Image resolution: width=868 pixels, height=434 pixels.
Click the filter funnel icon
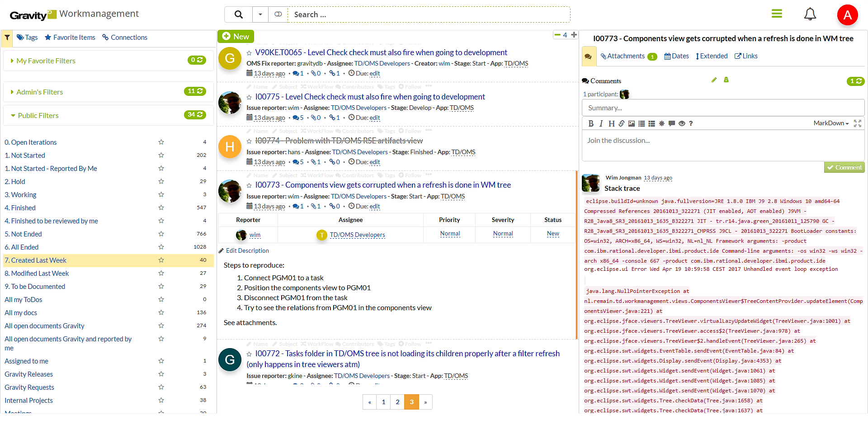tap(7, 38)
